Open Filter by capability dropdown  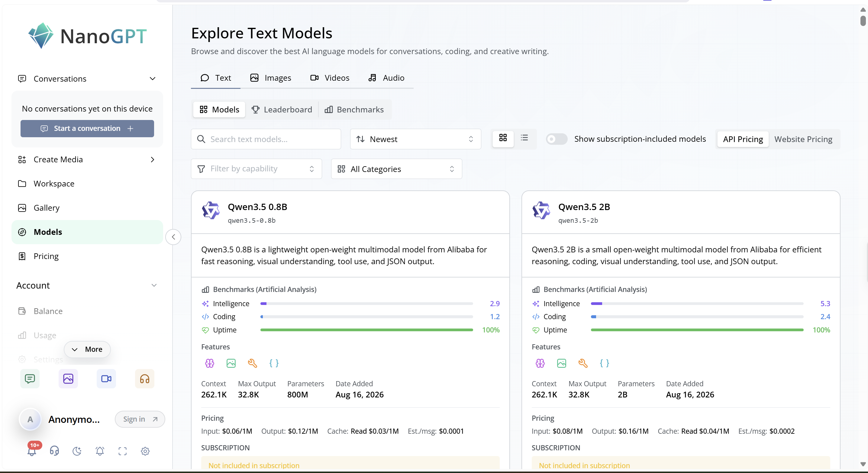257,169
